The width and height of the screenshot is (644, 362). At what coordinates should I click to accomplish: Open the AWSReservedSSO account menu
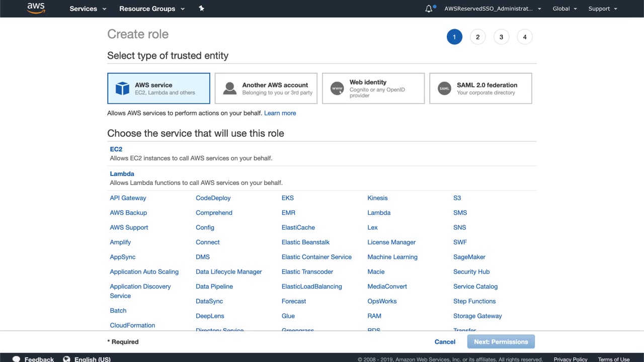tap(492, 9)
